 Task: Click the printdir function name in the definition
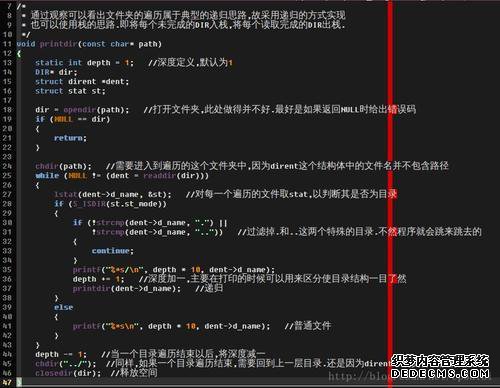(x=59, y=44)
